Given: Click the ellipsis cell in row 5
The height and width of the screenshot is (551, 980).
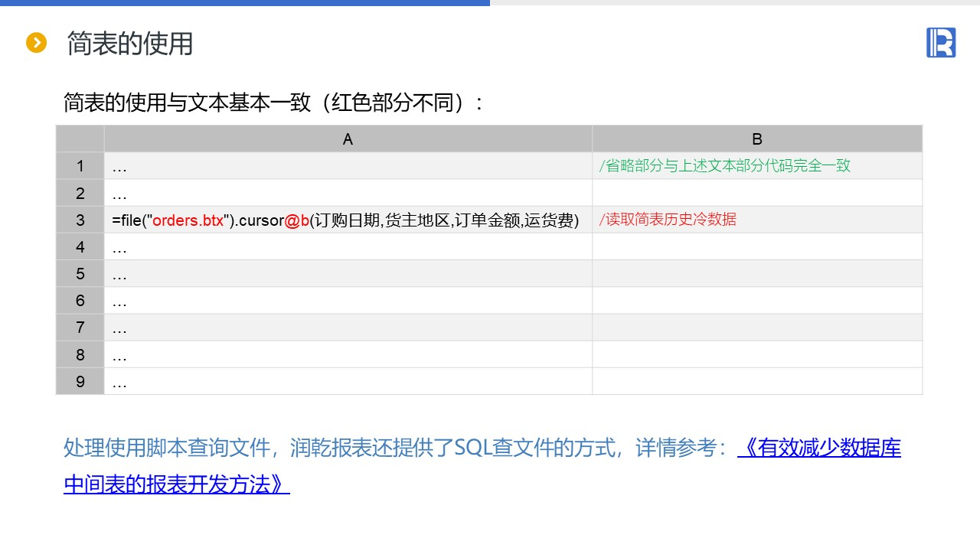Looking at the screenshot, I should click(348, 274).
